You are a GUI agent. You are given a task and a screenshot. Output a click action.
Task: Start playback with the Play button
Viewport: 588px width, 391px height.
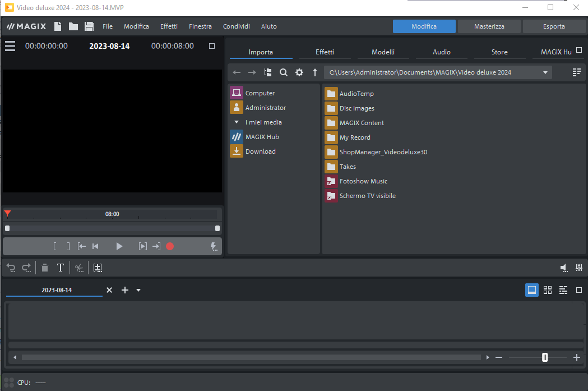(119, 246)
